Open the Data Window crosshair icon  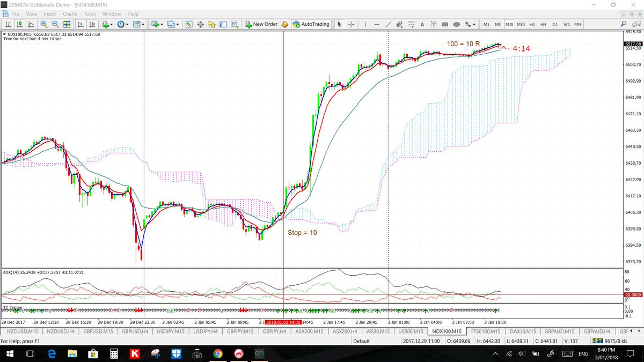coord(201,24)
